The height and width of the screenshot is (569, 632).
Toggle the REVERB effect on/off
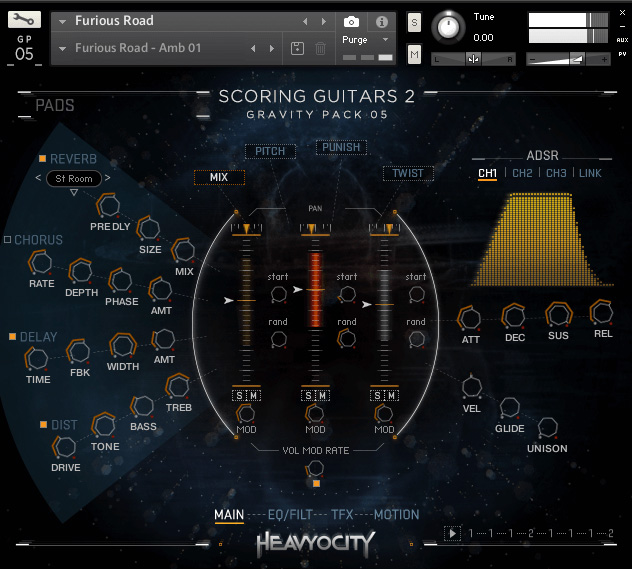(42, 158)
